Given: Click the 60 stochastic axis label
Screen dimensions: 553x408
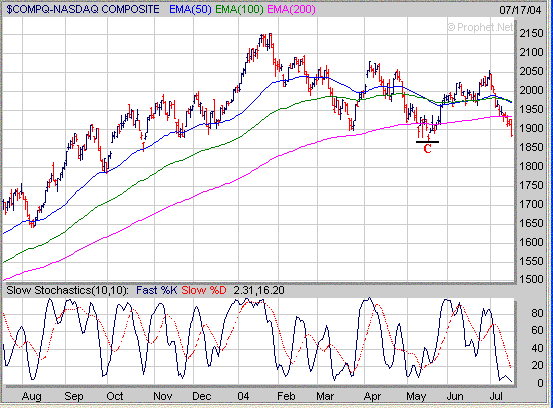Looking at the screenshot, I should click(537, 330).
